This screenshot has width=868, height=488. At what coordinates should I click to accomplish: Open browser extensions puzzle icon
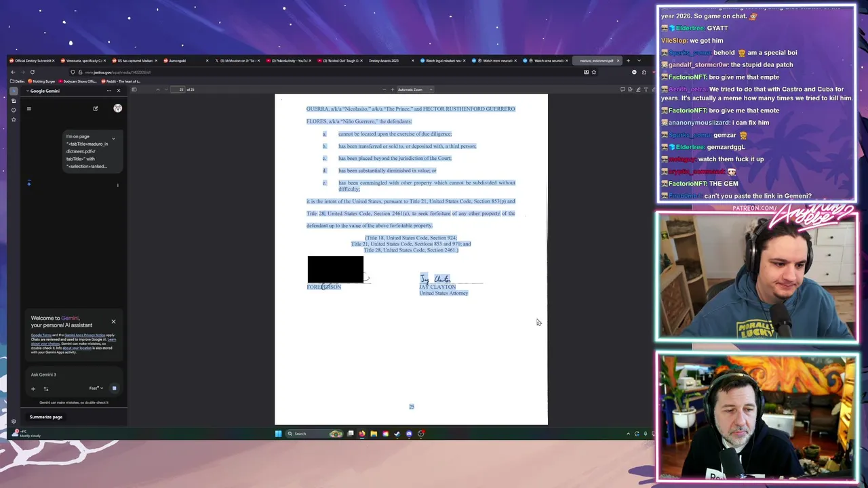point(644,72)
